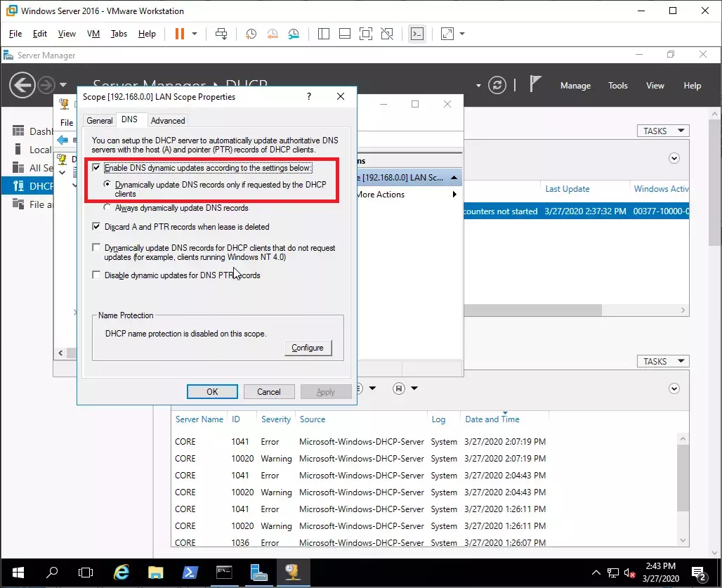722x588 pixels.
Task: Show hidden system tray icons
Action: [596, 573]
